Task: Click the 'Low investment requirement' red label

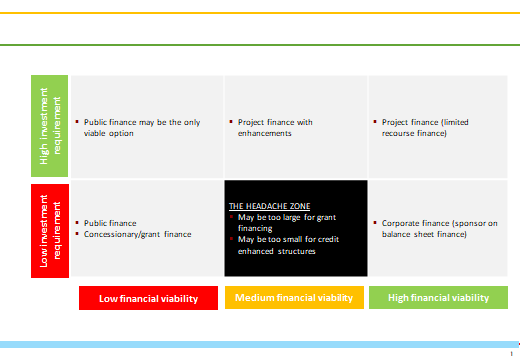Action: pos(50,231)
